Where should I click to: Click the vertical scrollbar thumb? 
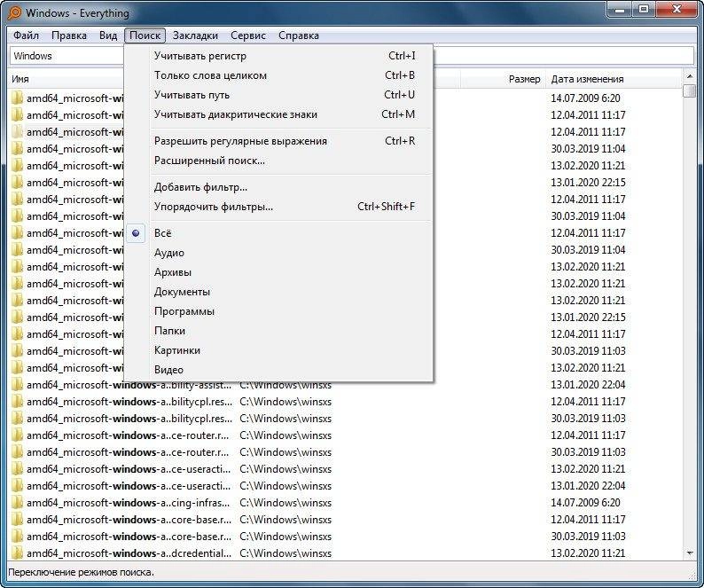coord(689,90)
